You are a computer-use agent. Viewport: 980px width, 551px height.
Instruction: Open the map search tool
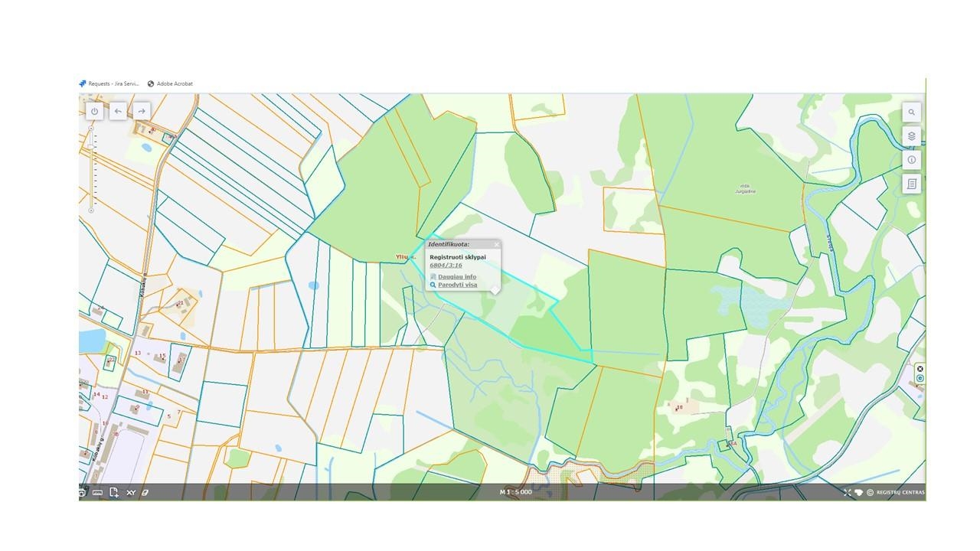click(x=911, y=112)
